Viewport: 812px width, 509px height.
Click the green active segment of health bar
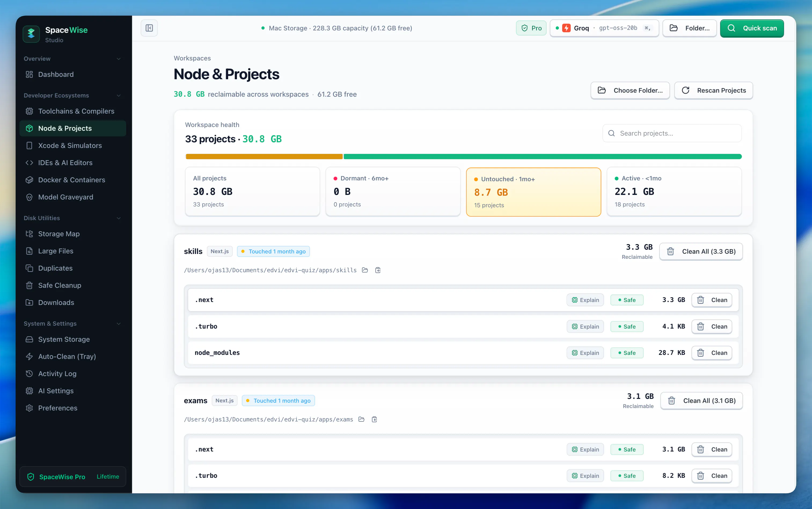543,157
